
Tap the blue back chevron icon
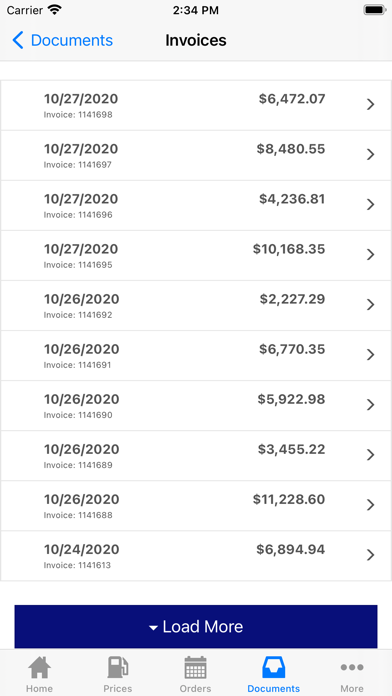(x=18, y=40)
